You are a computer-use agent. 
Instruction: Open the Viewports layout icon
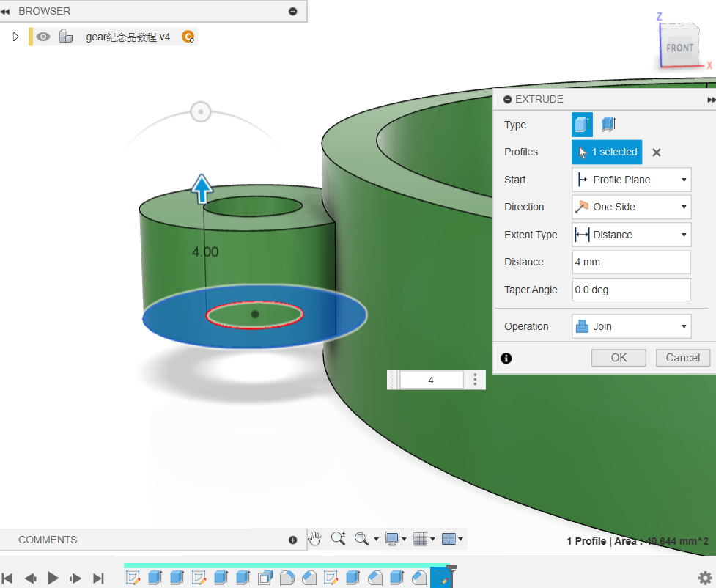(x=449, y=539)
